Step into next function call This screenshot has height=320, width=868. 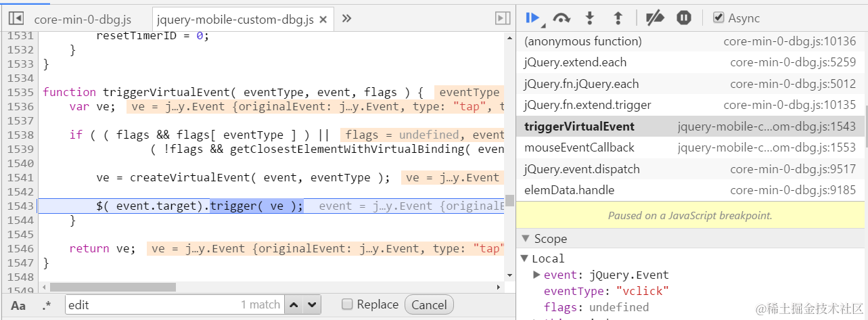pyautogui.click(x=589, y=18)
